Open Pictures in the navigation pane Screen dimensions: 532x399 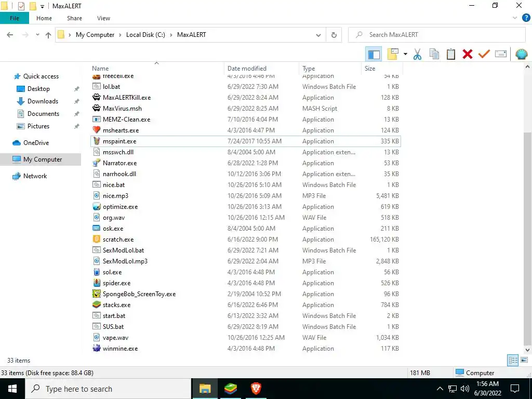(38, 126)
